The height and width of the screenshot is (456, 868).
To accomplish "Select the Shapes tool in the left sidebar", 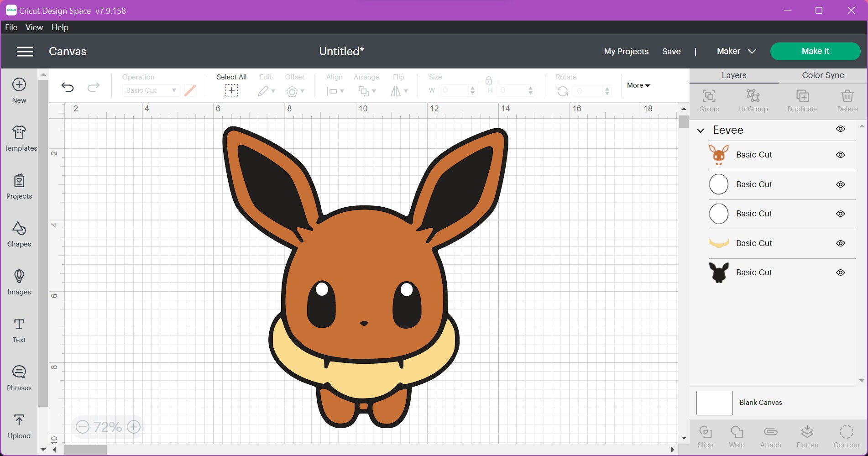I will (x=19, y=234).
